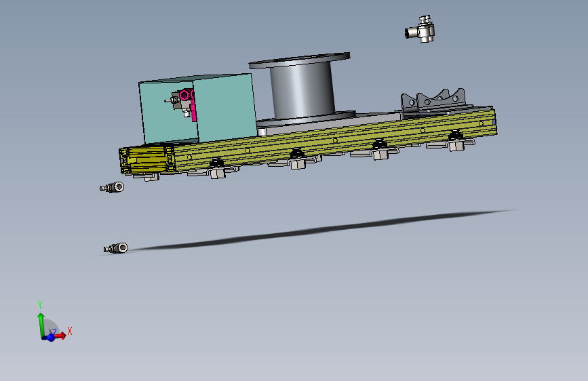Select the V-block roller support on the rail's right end

point(433,100)
